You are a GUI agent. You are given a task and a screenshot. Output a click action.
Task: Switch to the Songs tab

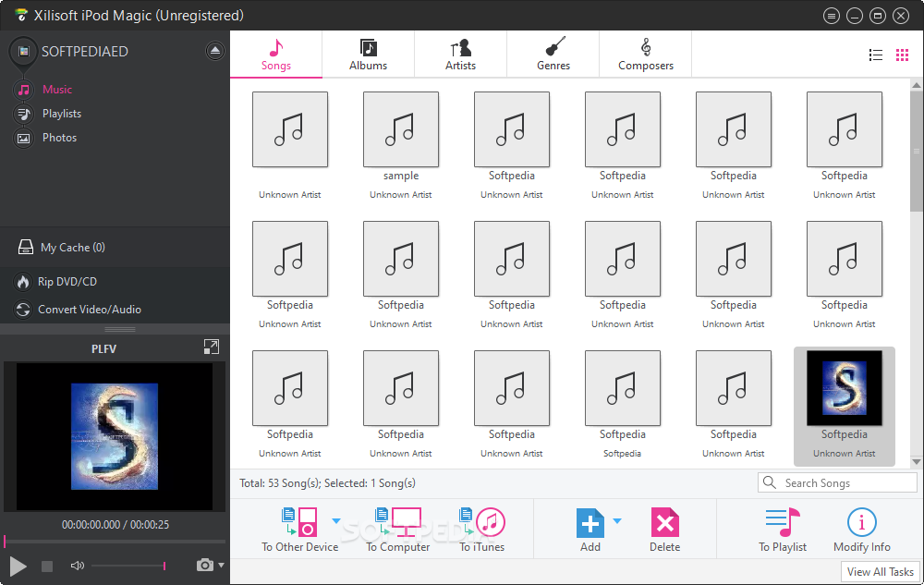[275, 55]
